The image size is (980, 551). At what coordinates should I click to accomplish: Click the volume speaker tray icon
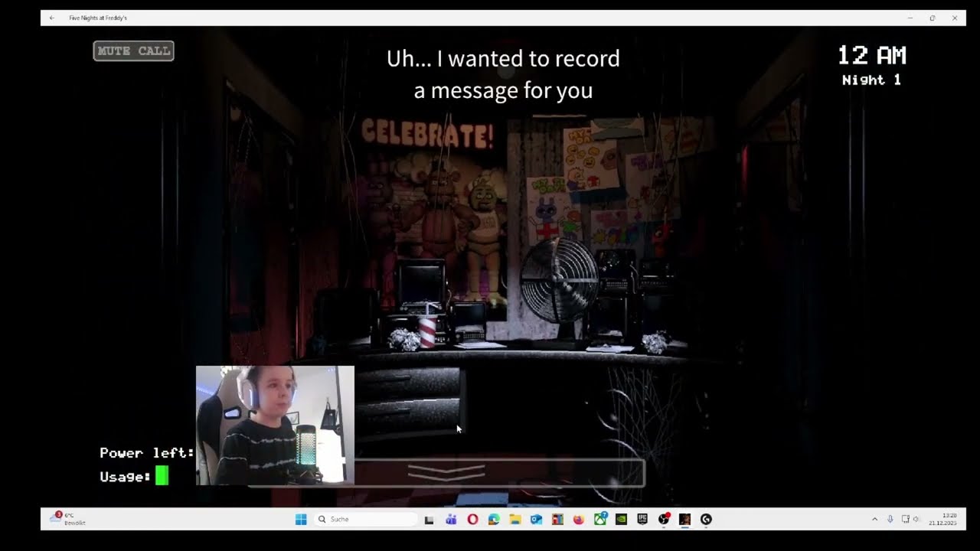click(x=916, y=520)
